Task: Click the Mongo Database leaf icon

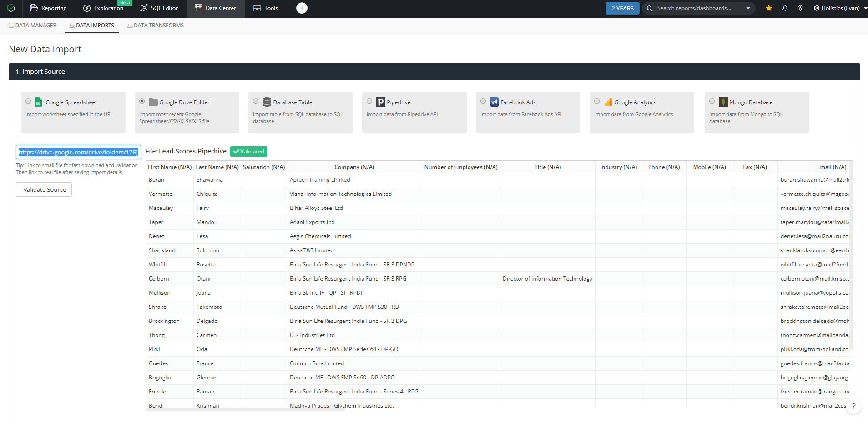Action: [x=723, y=102]
